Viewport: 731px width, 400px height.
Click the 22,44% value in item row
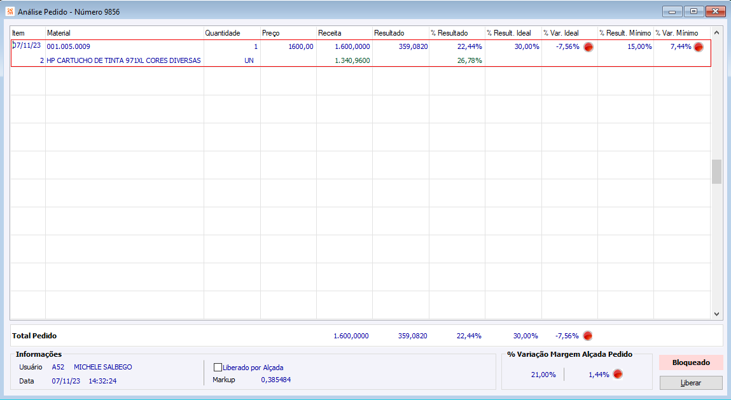(469, 47)
